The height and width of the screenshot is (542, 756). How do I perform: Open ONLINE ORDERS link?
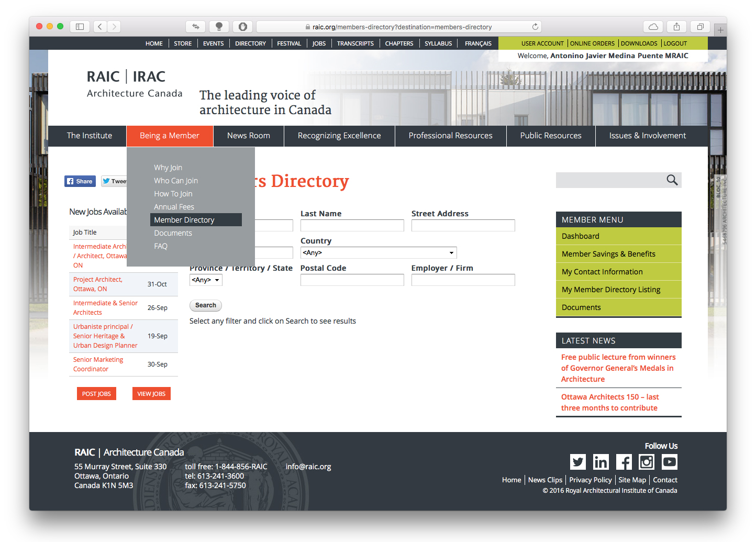(x=592, y=43)
